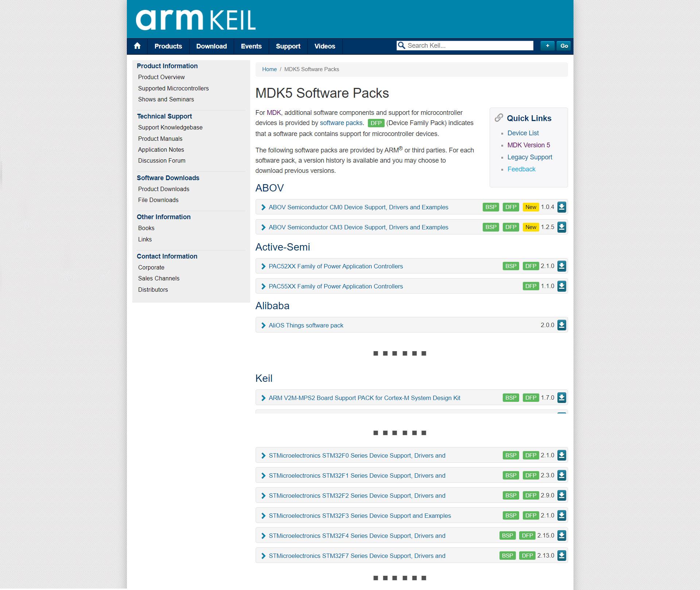Click New badge on ABOV CM3 row

pyautogui.click(x=531, y=227)
